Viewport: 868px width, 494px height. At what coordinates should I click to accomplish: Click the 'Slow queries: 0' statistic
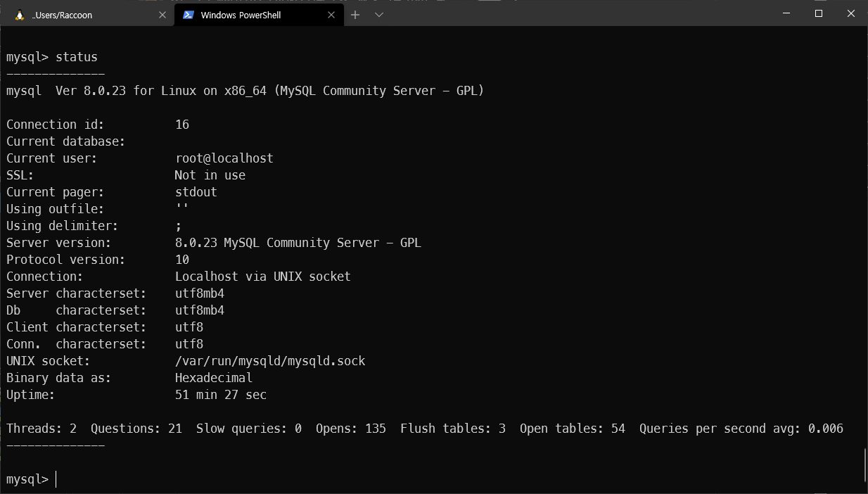[249, 429]
